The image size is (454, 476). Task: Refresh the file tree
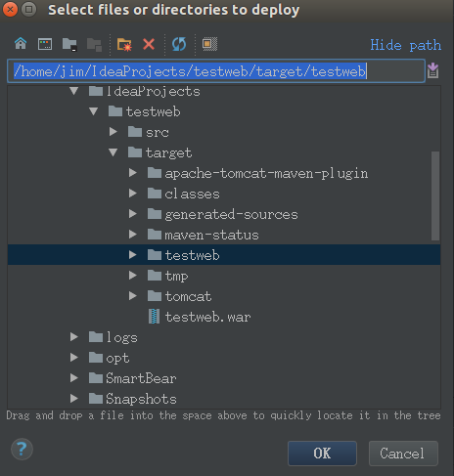click(179, 44)
